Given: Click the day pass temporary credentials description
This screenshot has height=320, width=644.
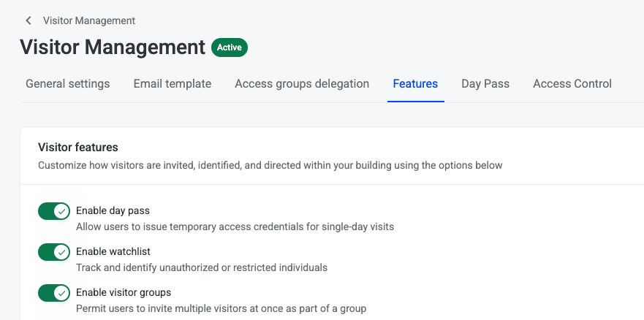Looking at the screenshot, I should (235, 226).
